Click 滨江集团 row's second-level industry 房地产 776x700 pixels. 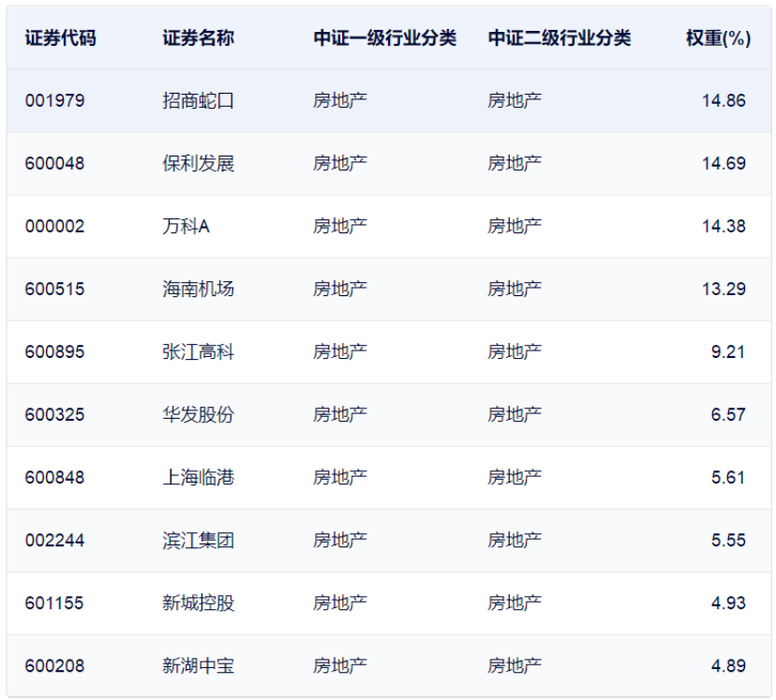pyautogui.click(x=515, y=540)
